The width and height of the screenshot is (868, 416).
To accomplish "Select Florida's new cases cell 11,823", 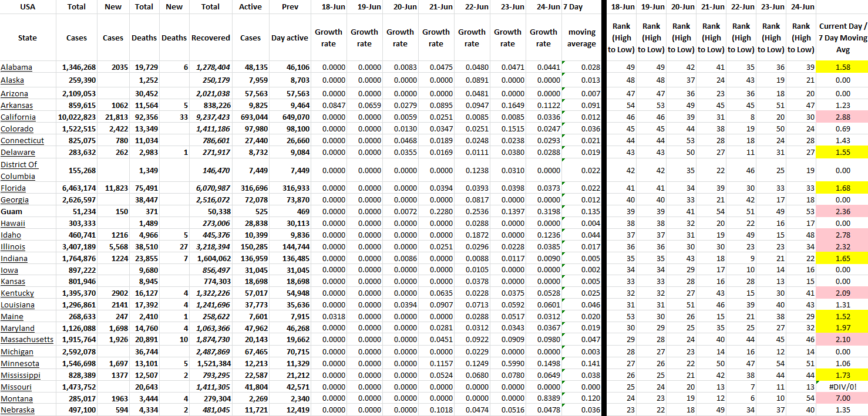I will [113, 188].
